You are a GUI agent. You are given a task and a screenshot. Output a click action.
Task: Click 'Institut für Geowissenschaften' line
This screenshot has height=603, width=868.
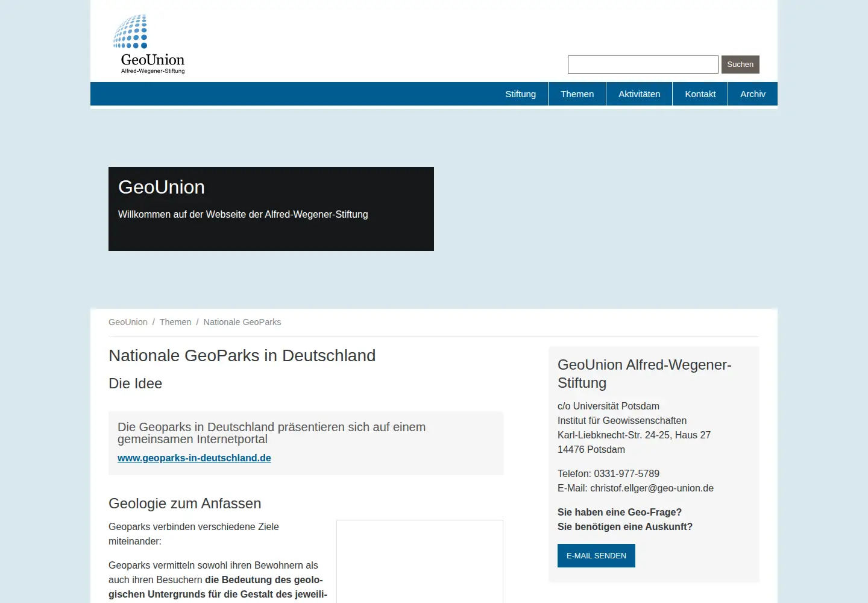pyautogui.click(x=622, y=421)
